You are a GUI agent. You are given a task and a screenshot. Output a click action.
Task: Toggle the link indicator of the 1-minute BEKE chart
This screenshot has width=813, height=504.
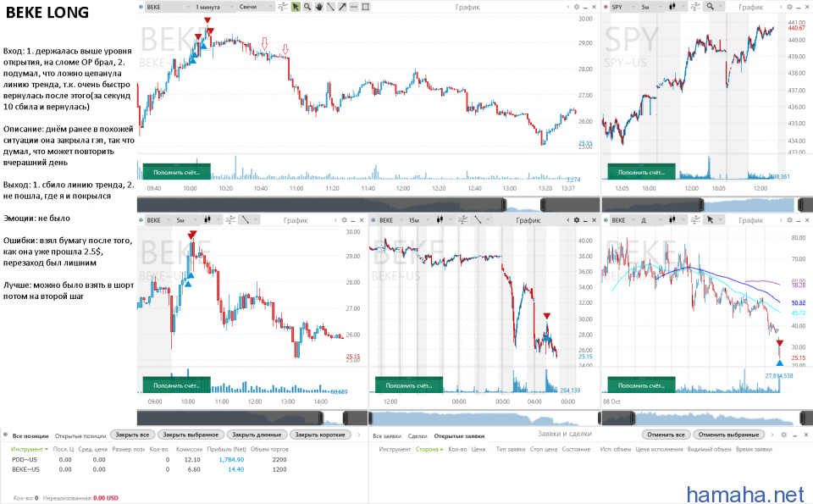click(141, 7)
